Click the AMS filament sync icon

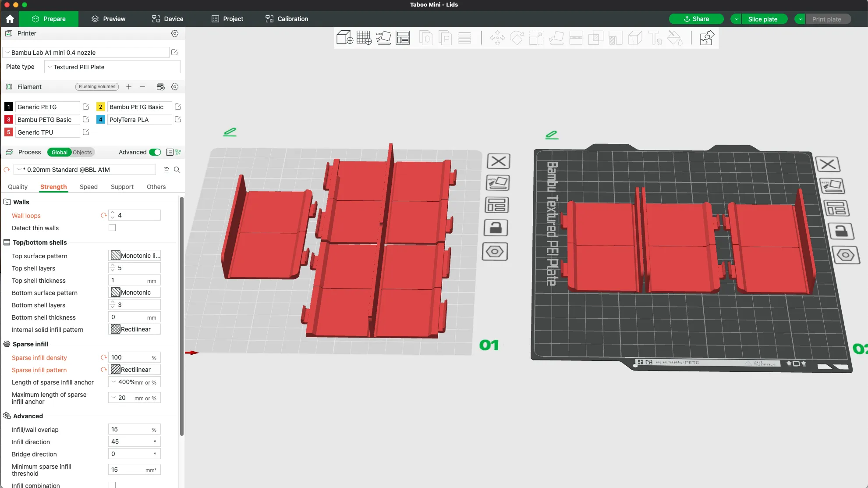pyautogui.click(x=161, y=87)
